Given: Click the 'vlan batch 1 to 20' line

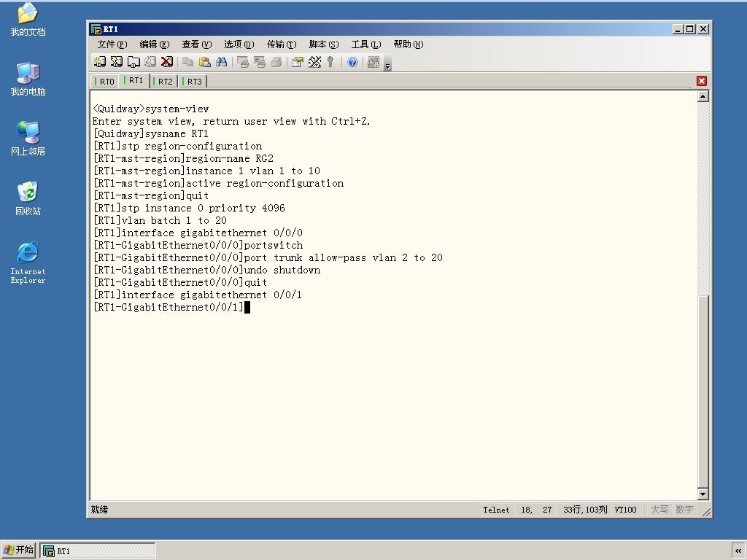Looking at the screenshot, I should [160, 220].
